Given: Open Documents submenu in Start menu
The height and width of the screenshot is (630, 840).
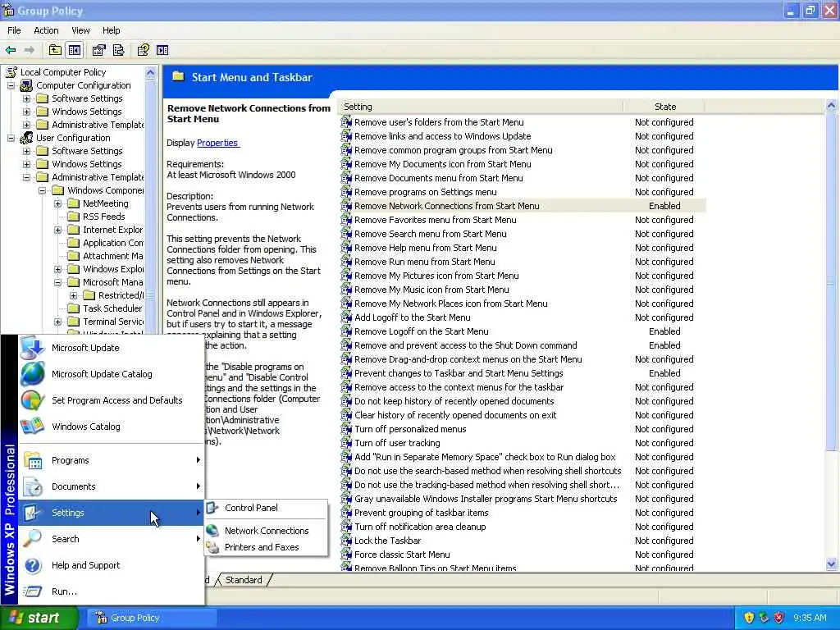Looking at the screenshot, I should point(112,486).
